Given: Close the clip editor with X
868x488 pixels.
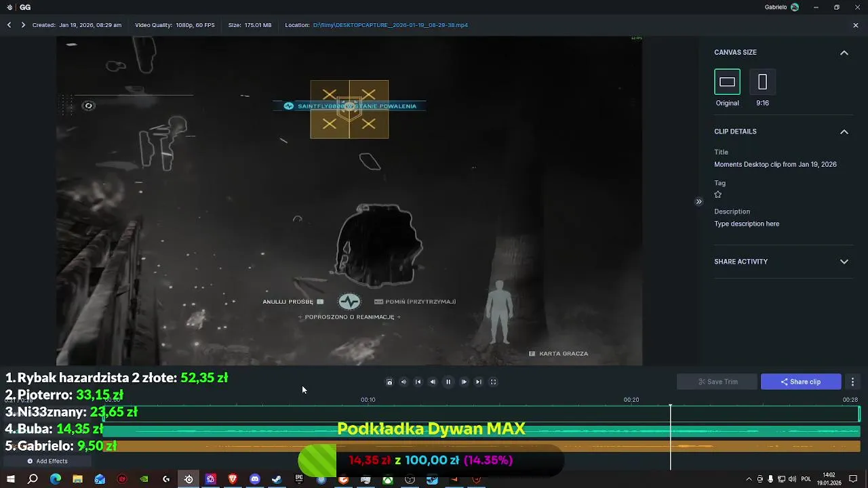Looking at the screenshot, I should [856, 25].
